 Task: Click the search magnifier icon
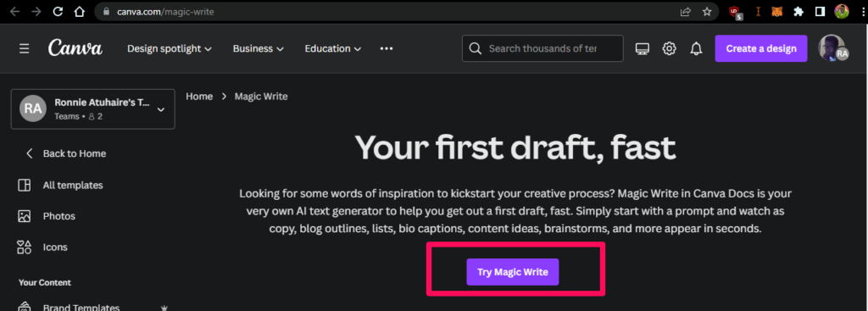click(x=475, y=48)
